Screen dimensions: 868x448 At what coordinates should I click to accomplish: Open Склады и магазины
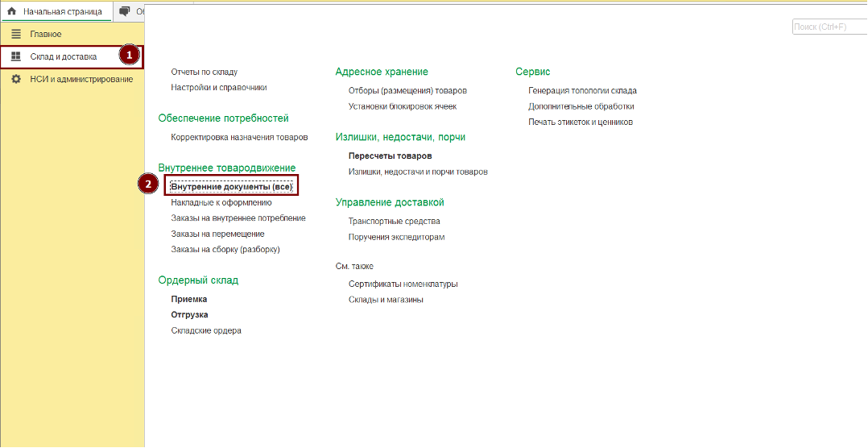click(x=386, y=300)
